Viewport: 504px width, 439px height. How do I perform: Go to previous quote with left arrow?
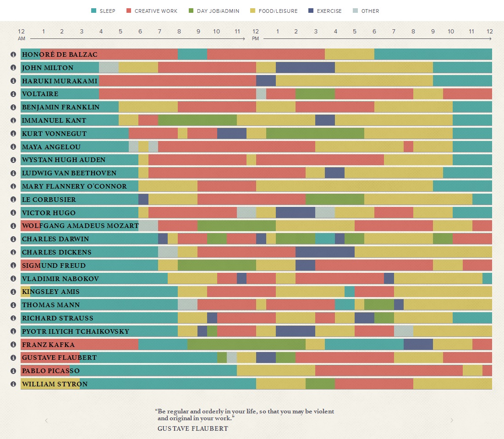46,420
